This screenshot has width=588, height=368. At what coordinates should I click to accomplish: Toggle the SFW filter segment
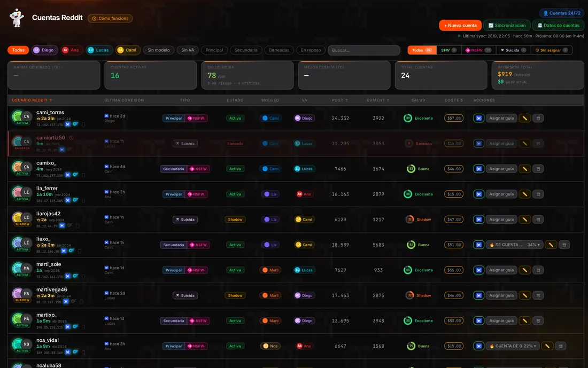(448, 50)
